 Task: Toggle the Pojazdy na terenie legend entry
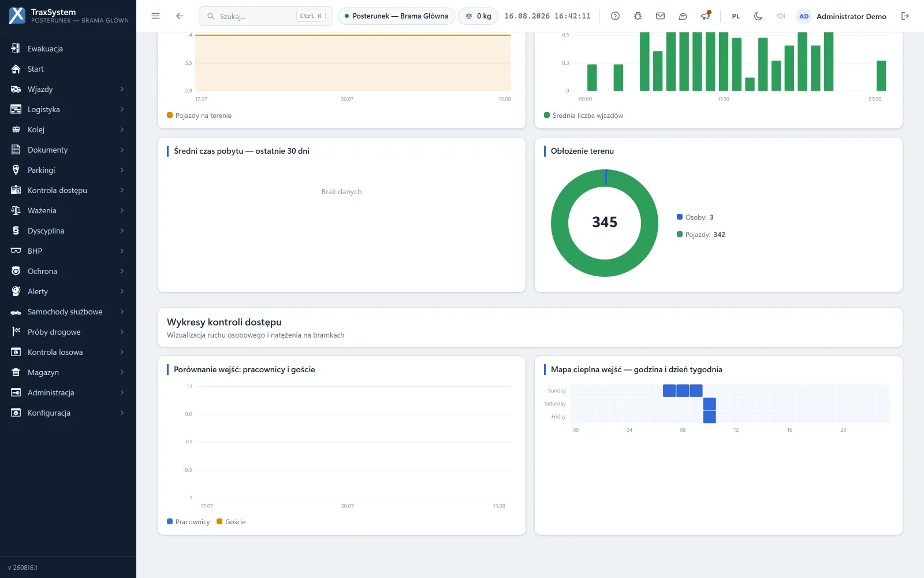199,116
